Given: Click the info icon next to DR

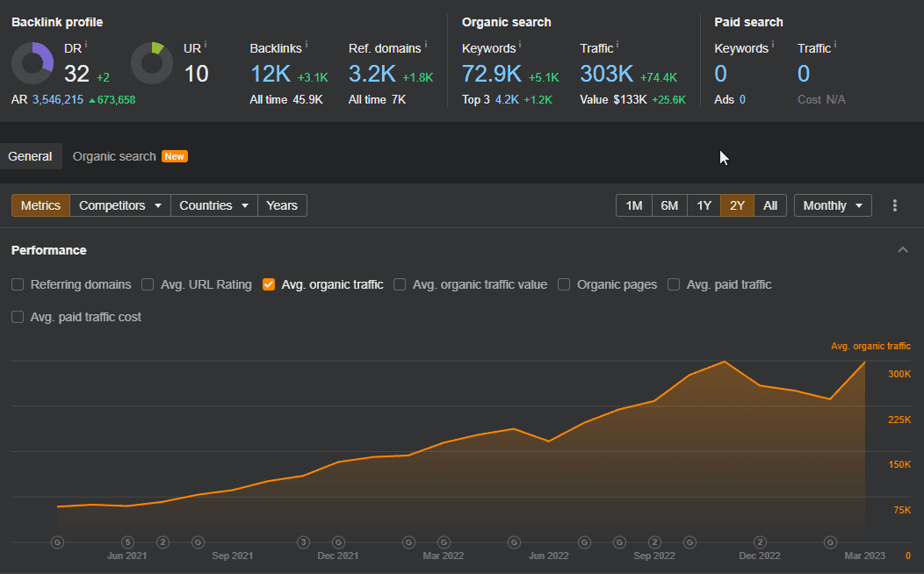Looking at the screenshot, I should [86, 44].
